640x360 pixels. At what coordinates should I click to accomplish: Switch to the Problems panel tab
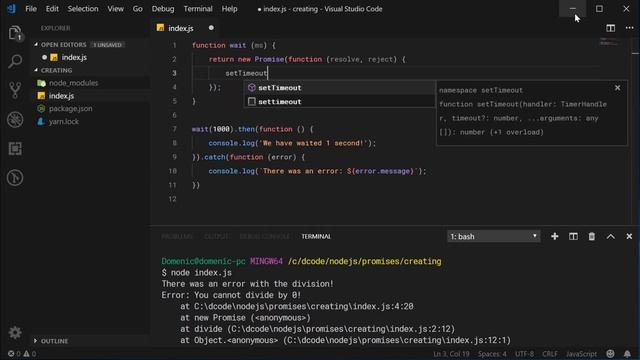[x=177, y=236]
